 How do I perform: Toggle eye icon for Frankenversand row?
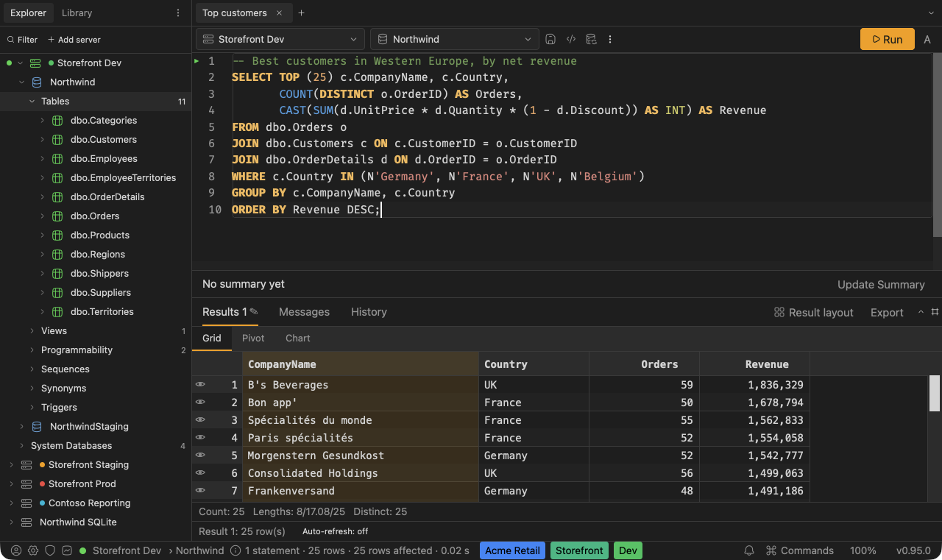199,490
